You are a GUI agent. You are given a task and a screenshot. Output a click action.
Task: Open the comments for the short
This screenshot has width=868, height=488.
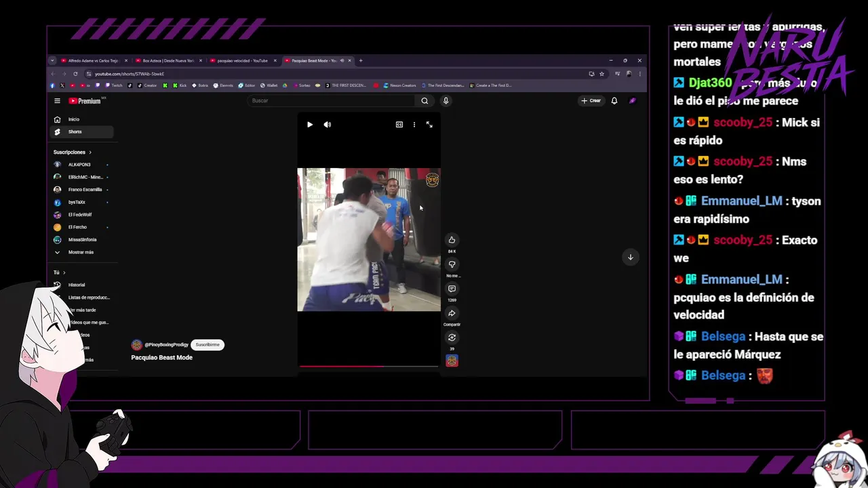[x=452, y=289]
